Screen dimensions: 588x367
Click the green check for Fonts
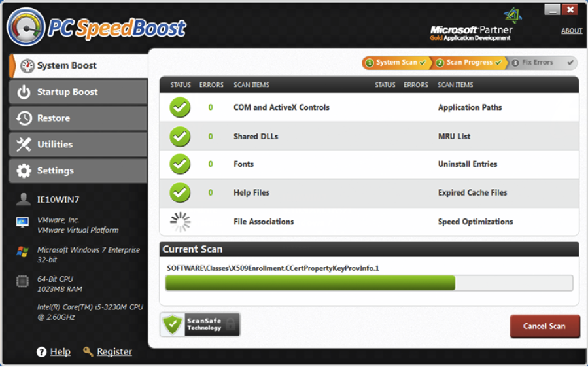[x=180, y=164]
